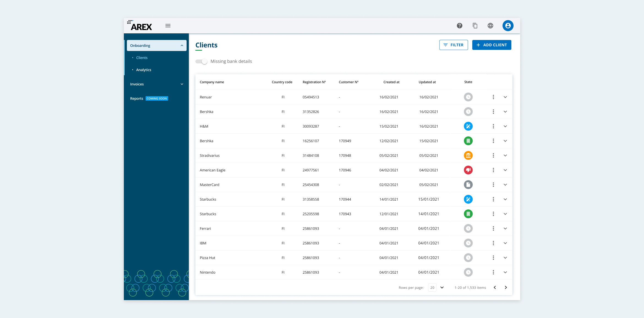Click grey document state icon for MasterCard
Image resolution: width=644 pixels, height=318 pixels.
coord(468,185)
